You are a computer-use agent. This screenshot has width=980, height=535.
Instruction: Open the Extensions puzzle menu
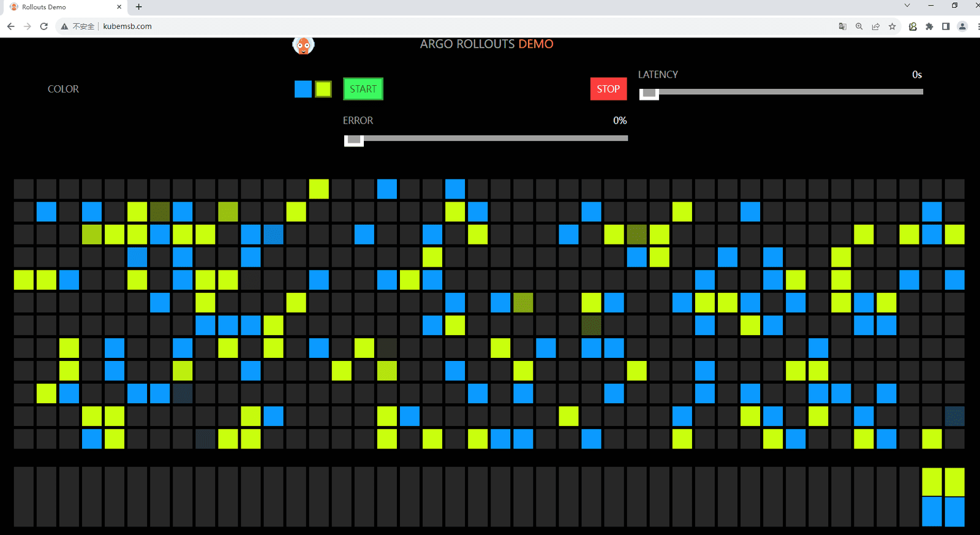[x=929, y=26]
